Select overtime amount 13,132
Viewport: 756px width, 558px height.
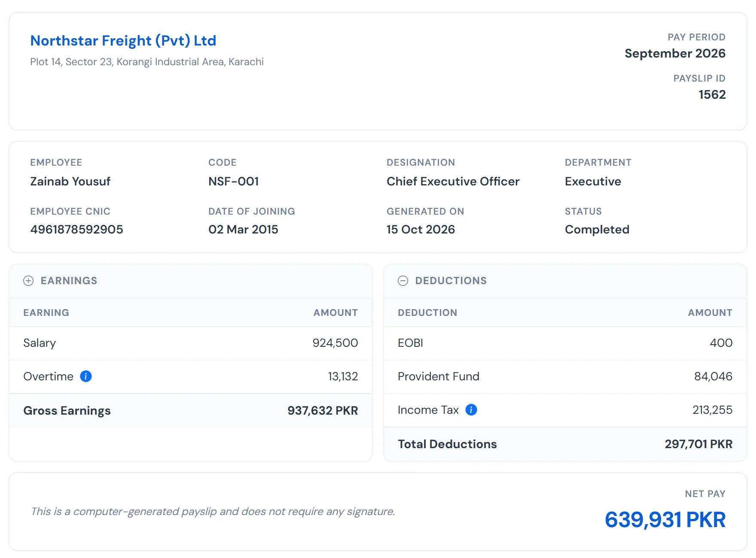pyautogui.click(x=343, y=376)
